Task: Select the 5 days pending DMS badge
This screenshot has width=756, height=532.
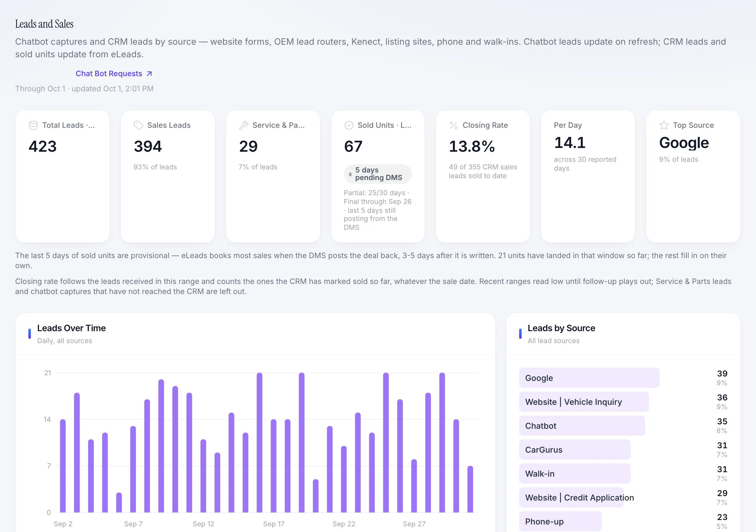Action: (378, 174)
